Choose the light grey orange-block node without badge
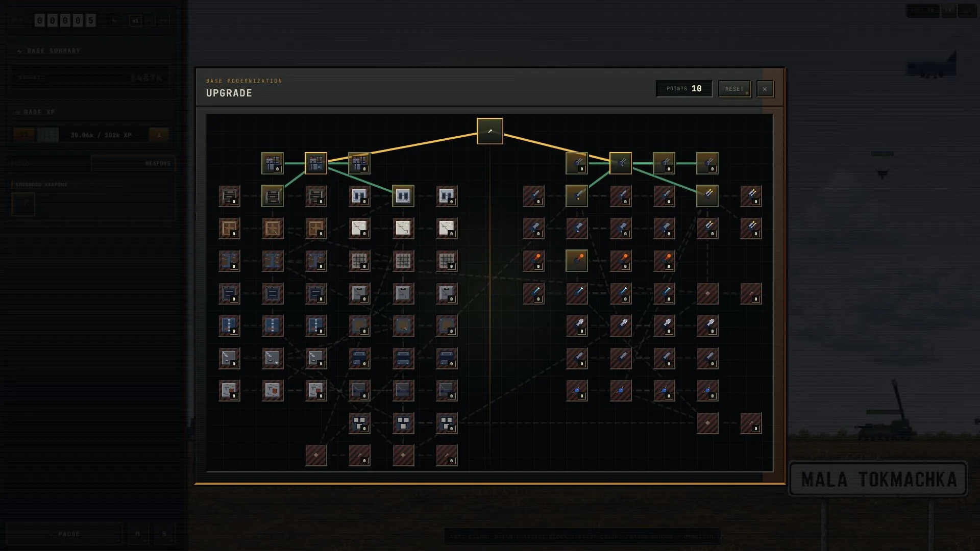Viewport: 980px width, 551px height. 273,390
